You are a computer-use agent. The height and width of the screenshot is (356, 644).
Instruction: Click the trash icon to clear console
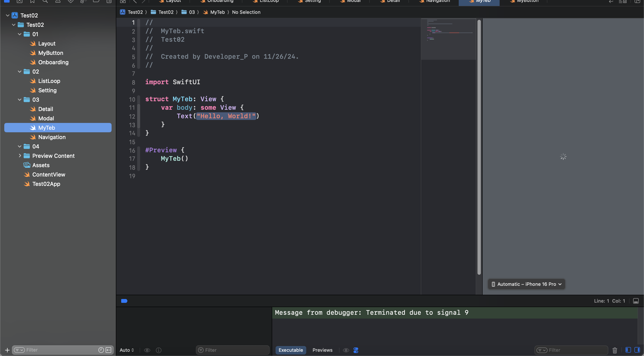pyautogui.click(x=615, y=350)
